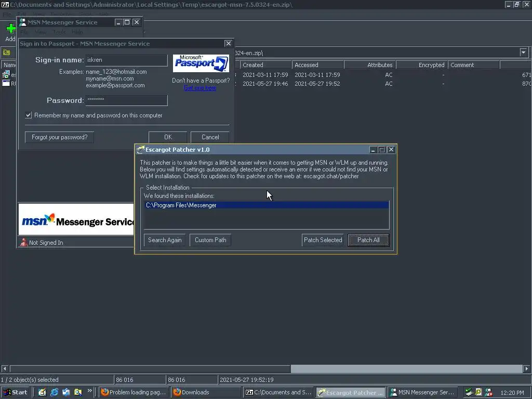Click the Firefox icon on Problem loading page task
This screenshot has height=399, width=532.
point(104,392)
